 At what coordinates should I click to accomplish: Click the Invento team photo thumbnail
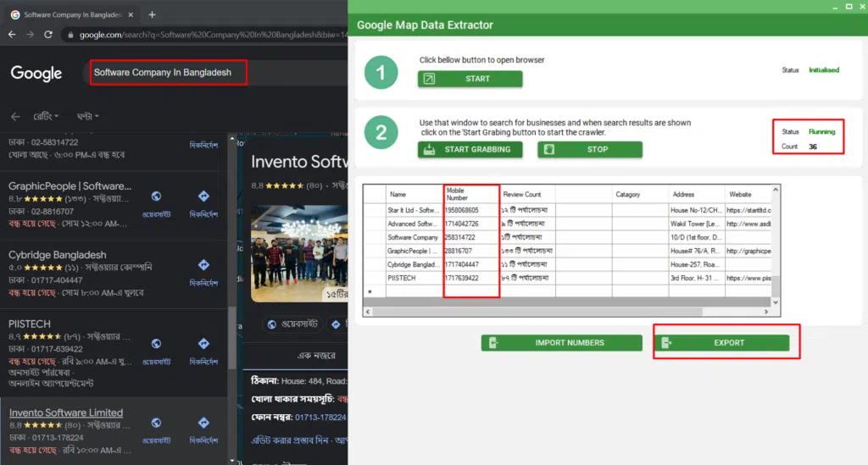[299, 254]
